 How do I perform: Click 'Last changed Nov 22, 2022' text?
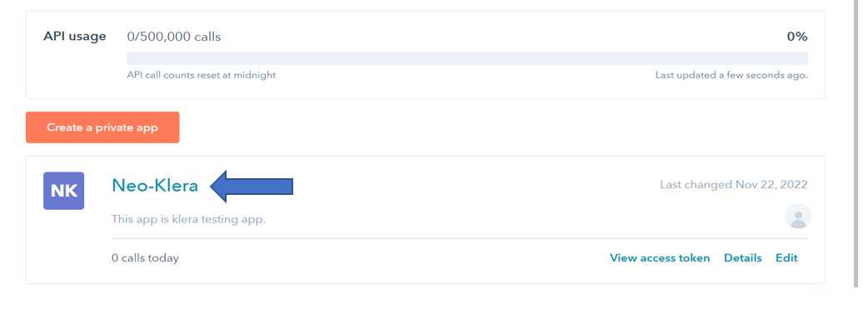[x=734, y=184]
